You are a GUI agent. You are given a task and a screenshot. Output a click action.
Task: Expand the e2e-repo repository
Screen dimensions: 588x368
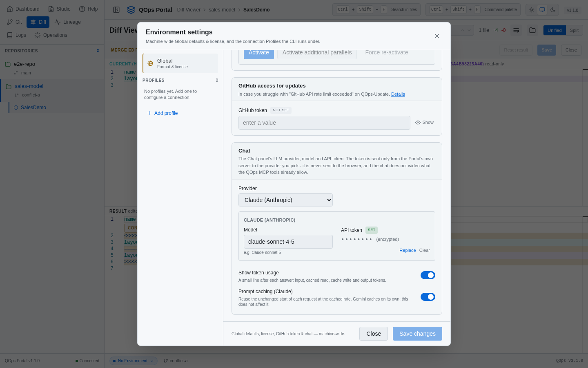pyautogui.click(x=52, y=64)
